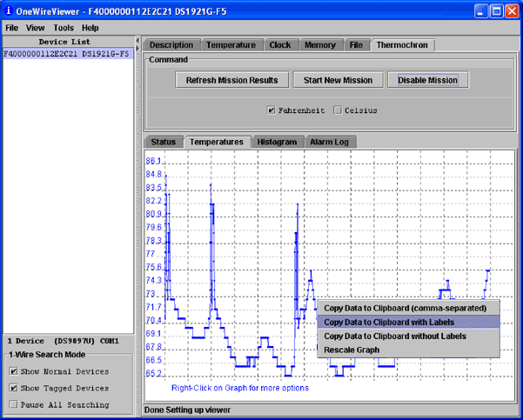523x420 pixels.
Task: Open the Tools menu
Action: [63, 28]
